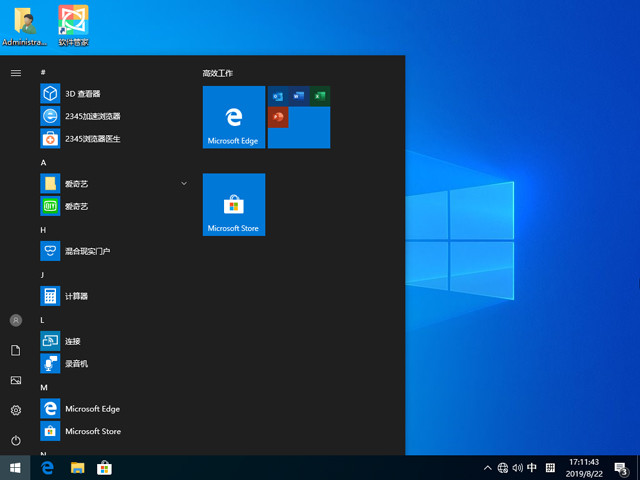Open Settings gear in Start sidebar
Image resolution: width=640 pixels, height=480 pixels.
(x=16, y=410)
